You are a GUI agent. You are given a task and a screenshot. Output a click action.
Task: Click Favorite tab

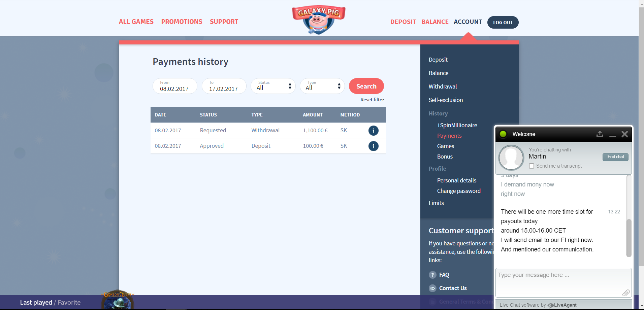[69, 302]
